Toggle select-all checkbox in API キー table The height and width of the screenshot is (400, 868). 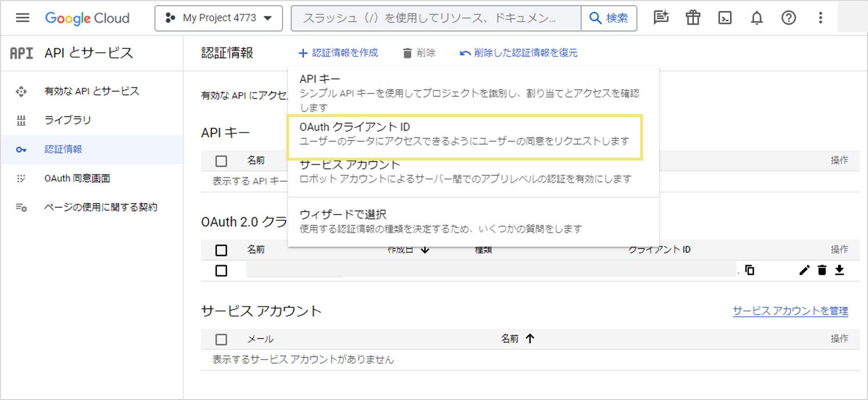tap(221, 161)
